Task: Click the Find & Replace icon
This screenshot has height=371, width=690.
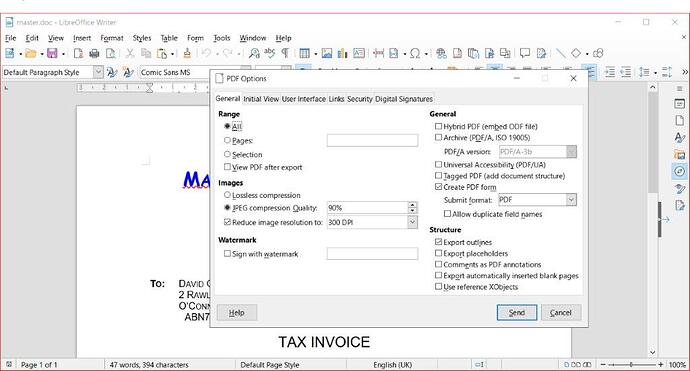Action: click(254, 53)
